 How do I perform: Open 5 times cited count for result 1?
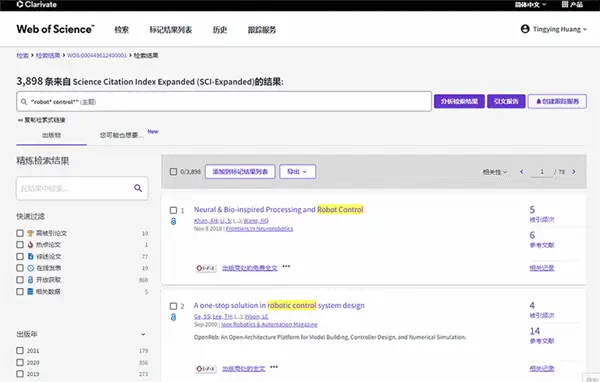532,210
